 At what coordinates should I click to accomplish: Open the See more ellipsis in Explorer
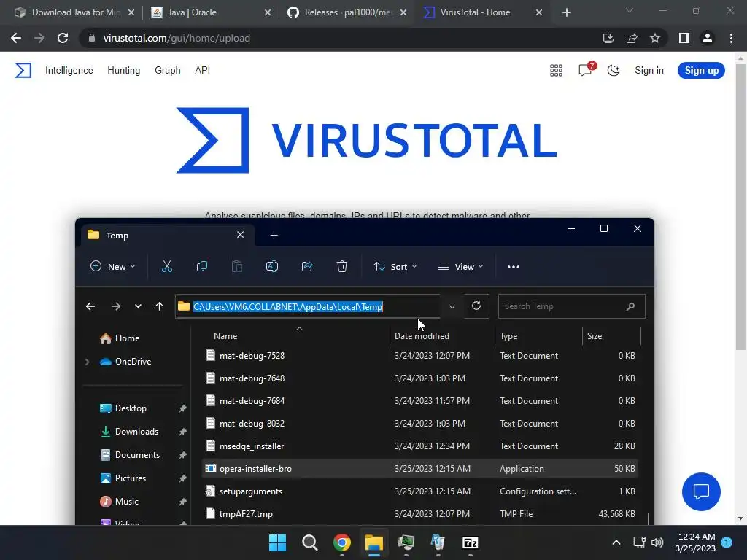pos(514,267)
